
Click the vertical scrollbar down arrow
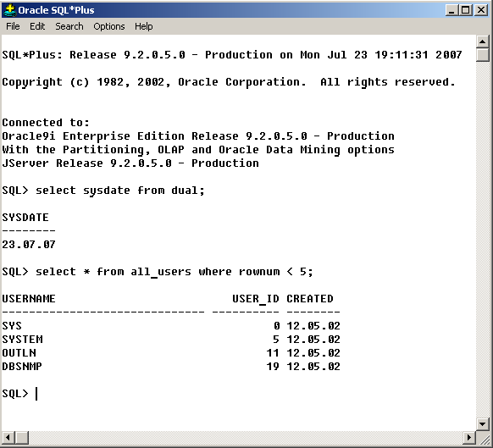482,424
